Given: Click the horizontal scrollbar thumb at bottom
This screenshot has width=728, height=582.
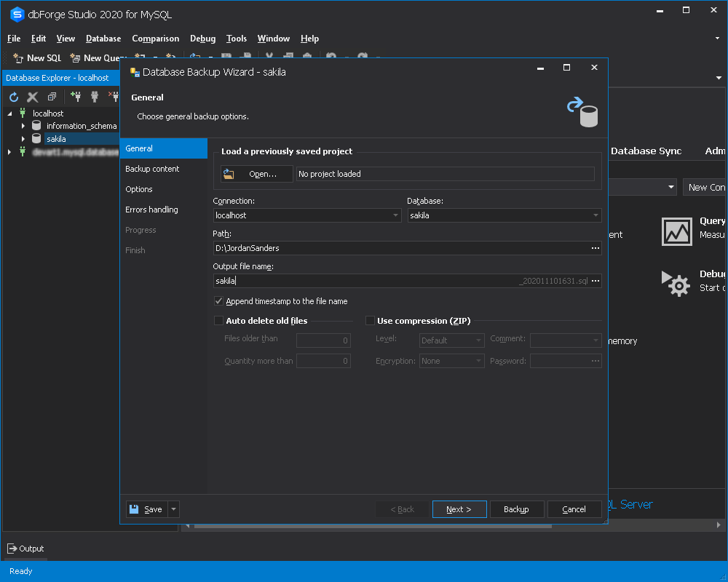Looking at the screenshot, I should click(x=373, y=526).
